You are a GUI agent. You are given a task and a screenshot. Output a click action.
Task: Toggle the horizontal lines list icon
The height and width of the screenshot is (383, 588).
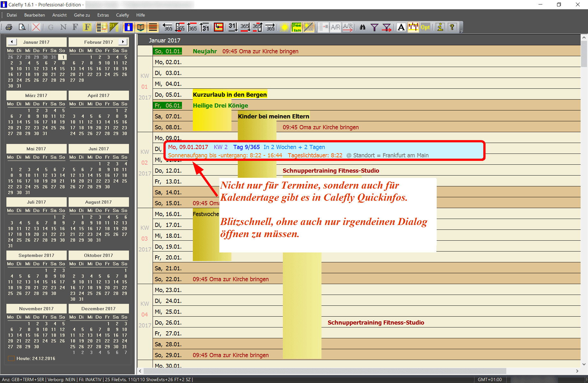pos(153,27)
